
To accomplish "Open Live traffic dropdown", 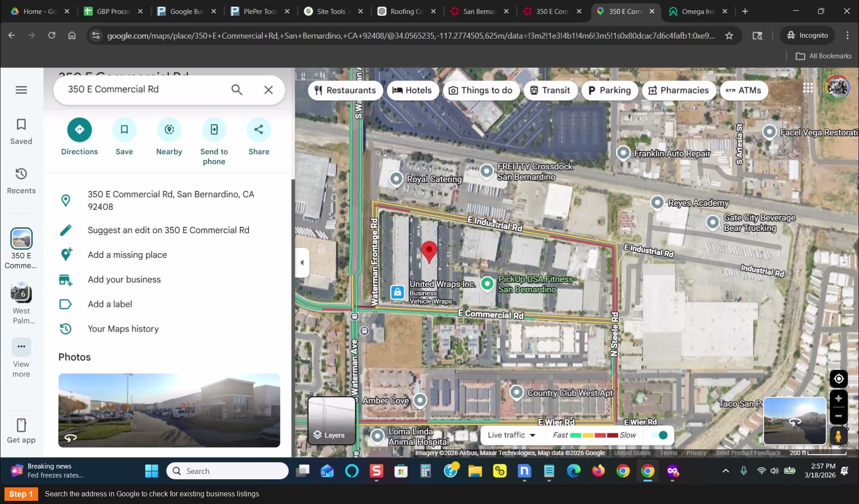I will point(512,435).
